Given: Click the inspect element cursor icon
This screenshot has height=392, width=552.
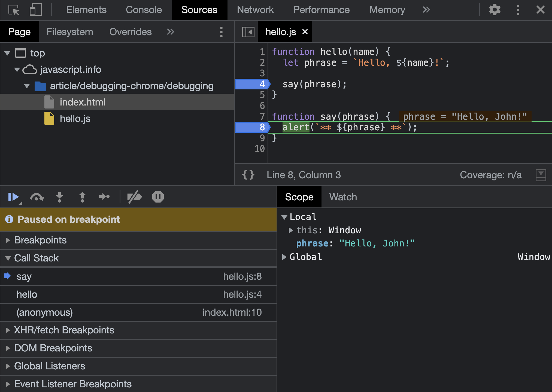Looking at the screenshot, I should [x=14, y=10].
